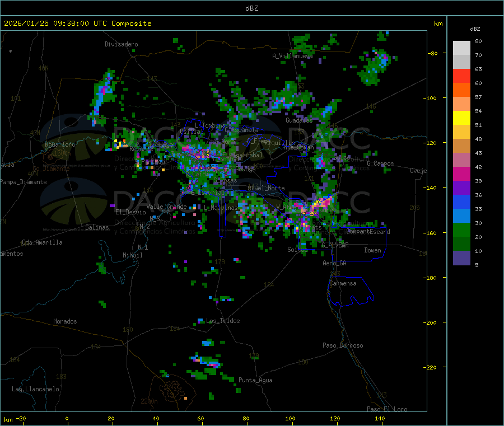Click the 'G_Campos' map label

coord(380,163)
